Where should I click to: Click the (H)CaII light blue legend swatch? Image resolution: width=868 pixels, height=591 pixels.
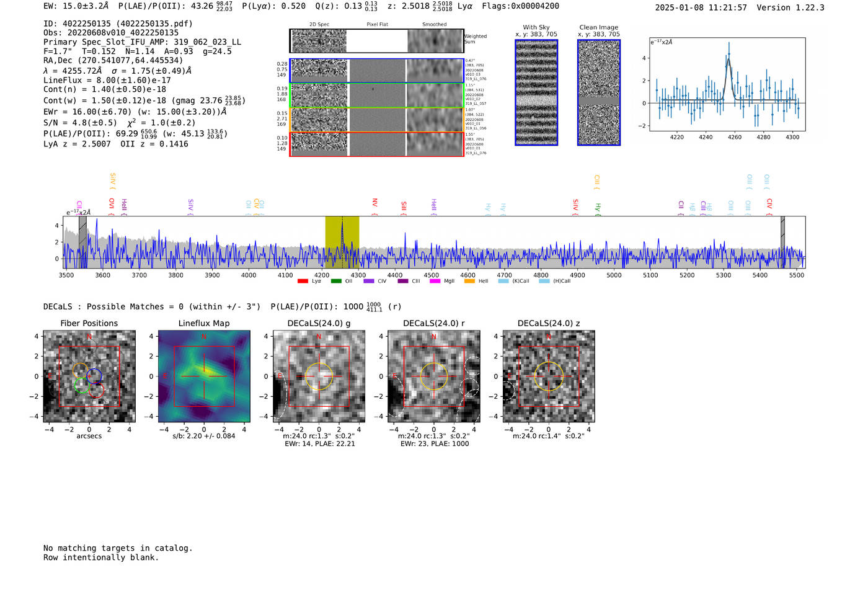click(544, 281)
